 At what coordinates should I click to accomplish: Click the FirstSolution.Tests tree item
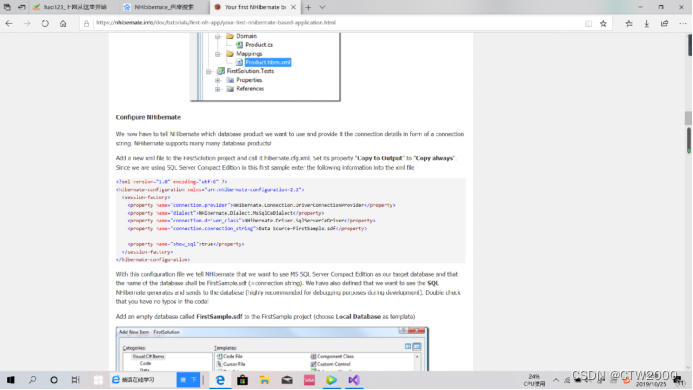[x=250, y=71]
